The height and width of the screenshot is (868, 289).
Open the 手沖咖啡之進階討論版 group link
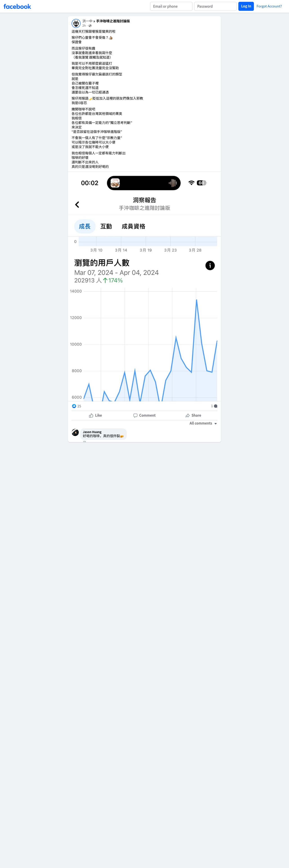113,21
